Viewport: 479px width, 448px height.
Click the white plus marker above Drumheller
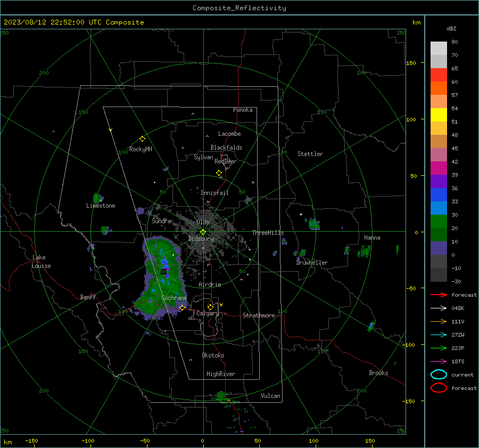301,214
